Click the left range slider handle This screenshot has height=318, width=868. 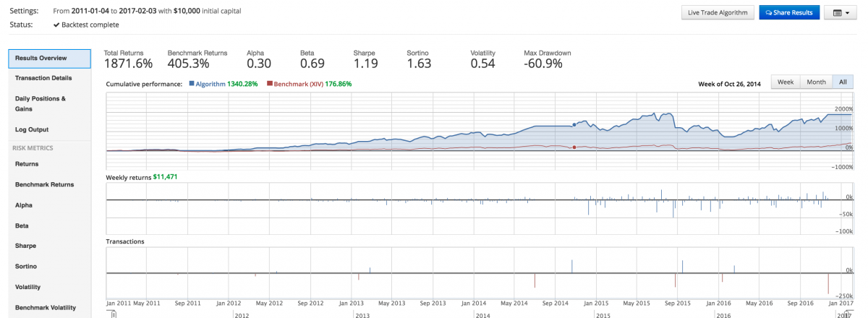[x=114, y=314]
